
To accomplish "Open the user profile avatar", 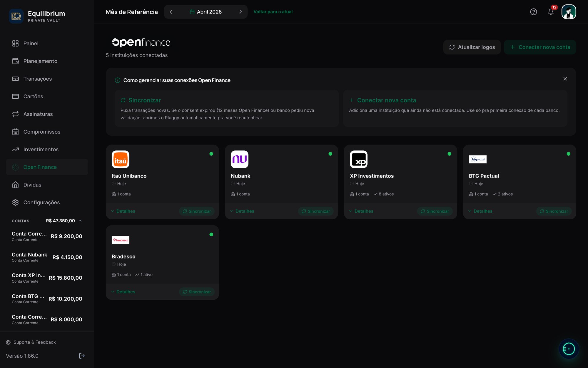I will click(569, 12).
